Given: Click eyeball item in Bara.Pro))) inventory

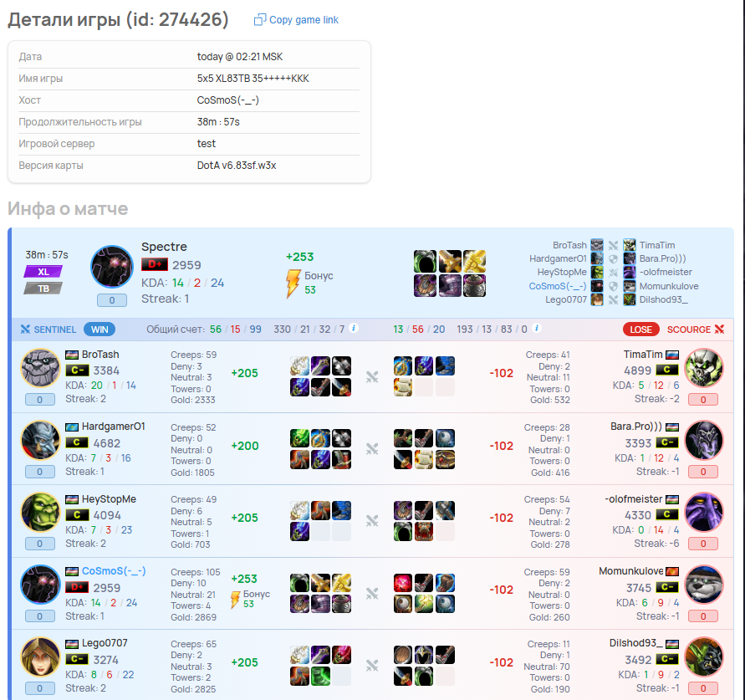Looking at the screenshot, I should pyautogui.click(x=445, y=438).
